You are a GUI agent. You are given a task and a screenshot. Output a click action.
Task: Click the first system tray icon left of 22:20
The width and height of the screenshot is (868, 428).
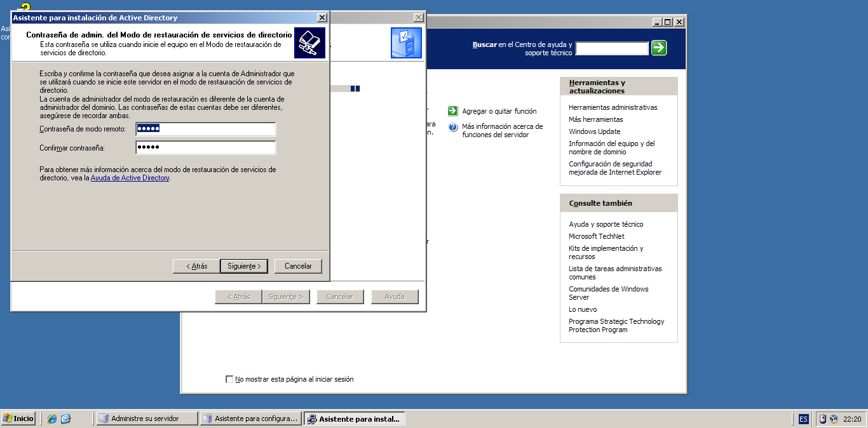coord(823,419)
